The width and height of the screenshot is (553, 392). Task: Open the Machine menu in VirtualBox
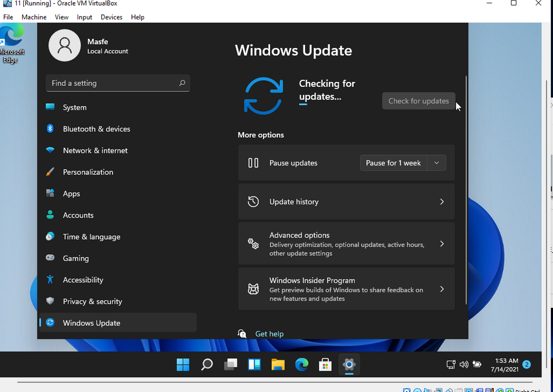pyautogui.click(x=34, y=17)
